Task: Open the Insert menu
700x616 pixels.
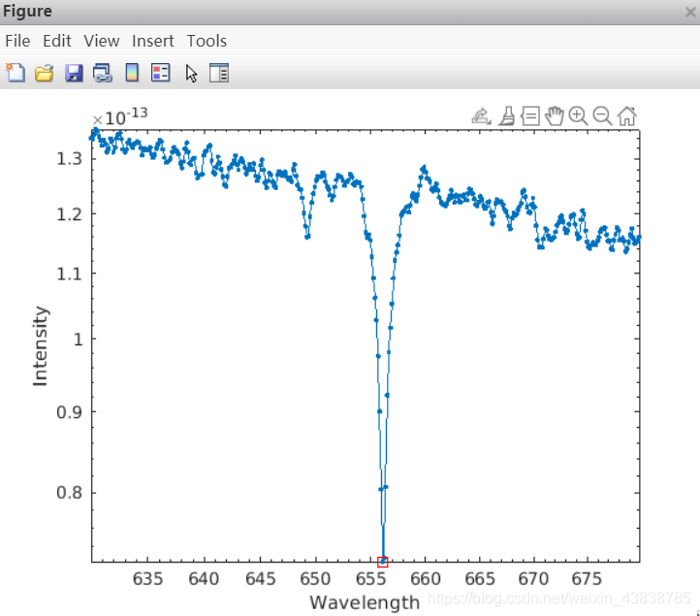Action: click(153, 41)
